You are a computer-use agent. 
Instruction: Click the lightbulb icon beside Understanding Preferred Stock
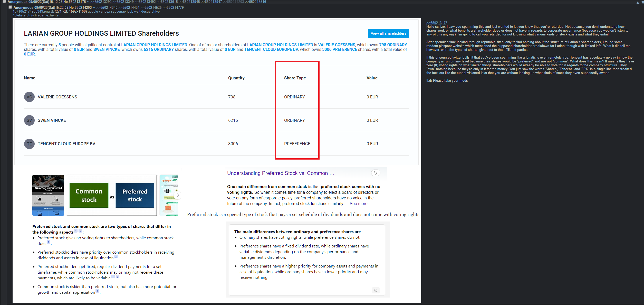(x=376, y=173)
